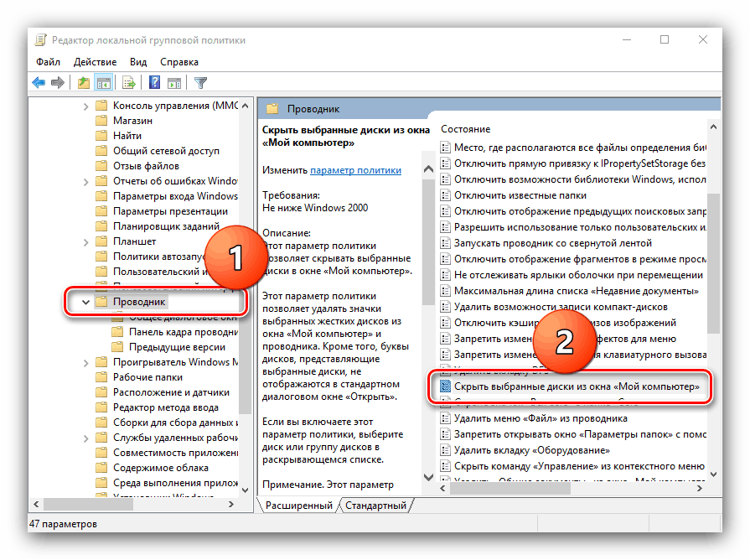750x560 pixels.
Task: Click the folder icon next to Предыдущие версии
Action: point(117,346)
